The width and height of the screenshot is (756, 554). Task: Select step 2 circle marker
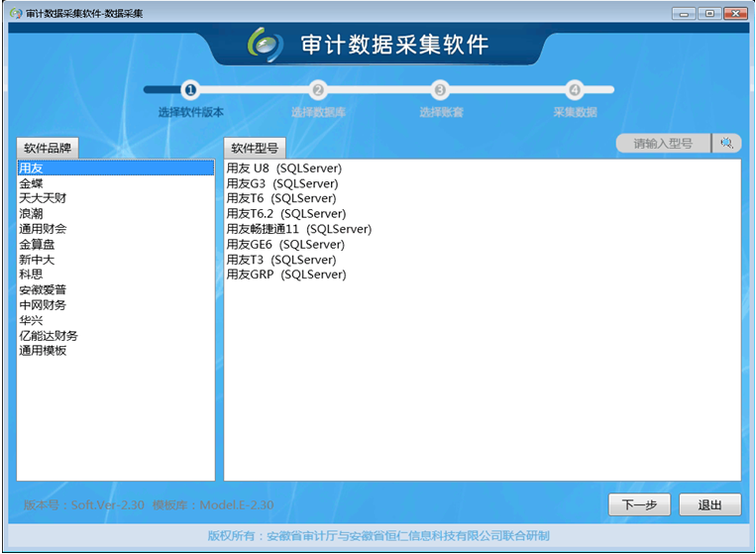318,90
